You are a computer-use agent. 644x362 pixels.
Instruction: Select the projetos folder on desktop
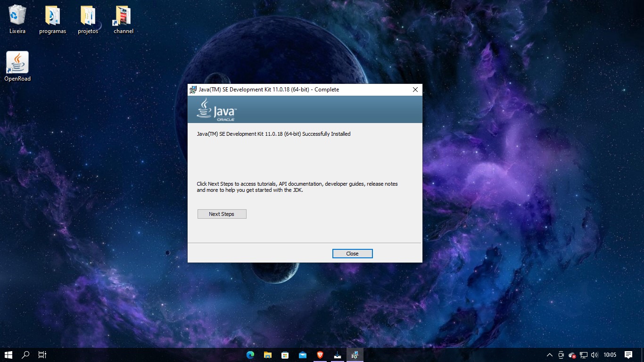pos(88,19)
